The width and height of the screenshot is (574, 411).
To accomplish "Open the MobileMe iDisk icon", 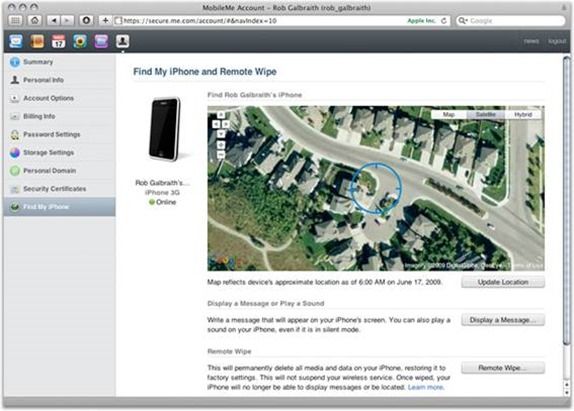I will coord(101,41).
